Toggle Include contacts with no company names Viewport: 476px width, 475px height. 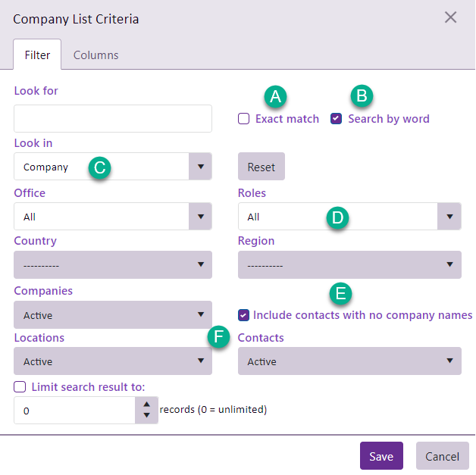point(244,315)
